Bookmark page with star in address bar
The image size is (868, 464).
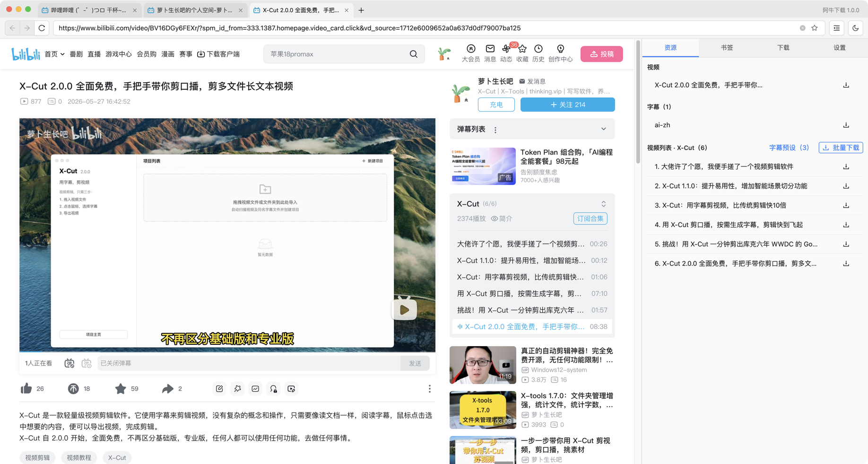point(815,28)
